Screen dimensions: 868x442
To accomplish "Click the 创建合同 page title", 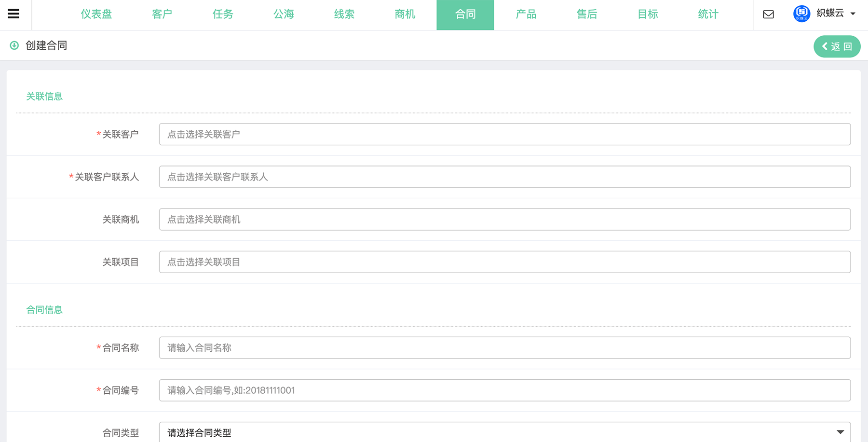I will pos(46,45).
